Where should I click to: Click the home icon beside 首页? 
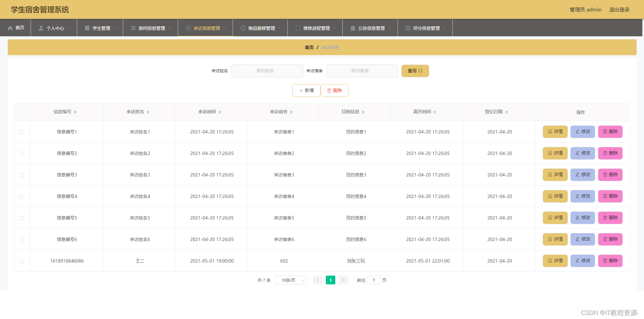[10, 28]
